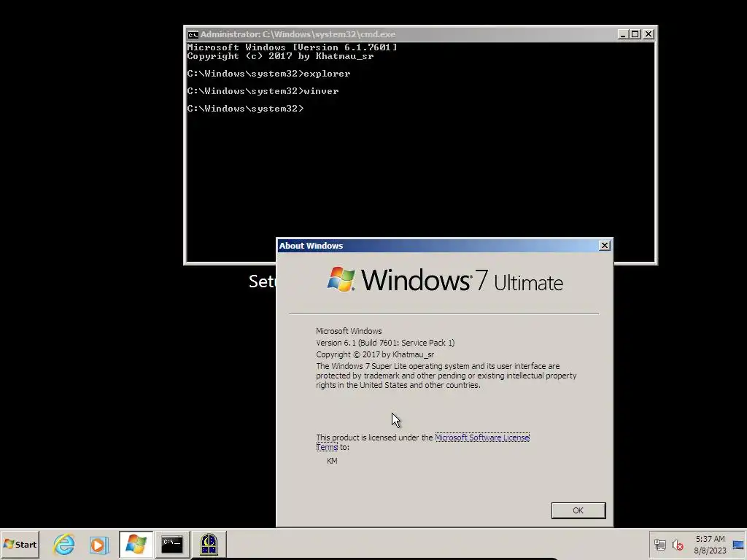Click the network tray icon

click(x=659, y=545)
